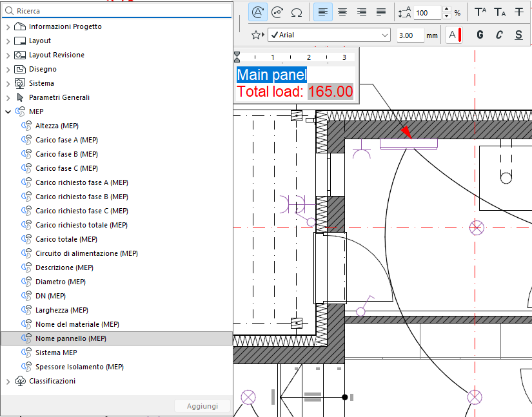Click the highlighted 'Main panel' text
This screenshot has width=532, height=417.
[271, 75]
